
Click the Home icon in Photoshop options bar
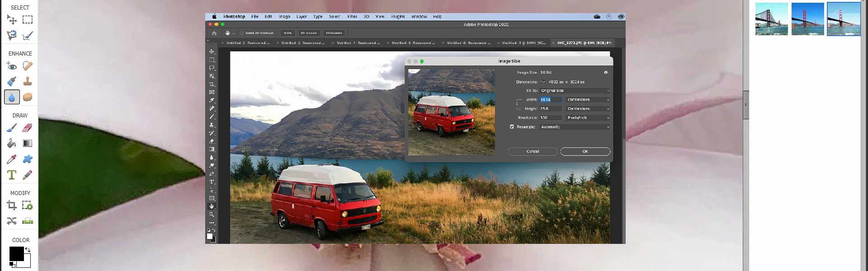[x=214, y=33]
